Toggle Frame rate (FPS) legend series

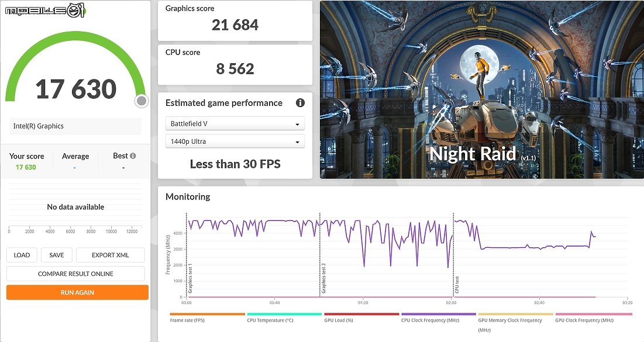click(x=207, y=318)
